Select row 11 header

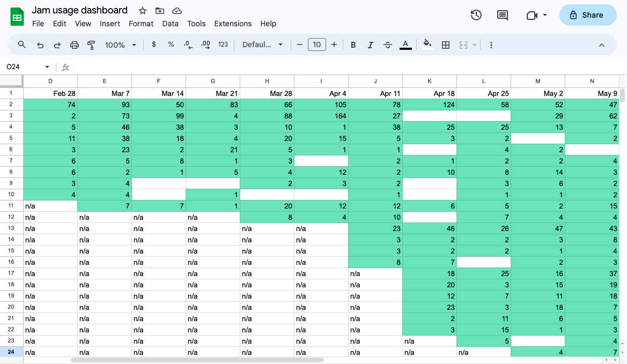point(11,206)
